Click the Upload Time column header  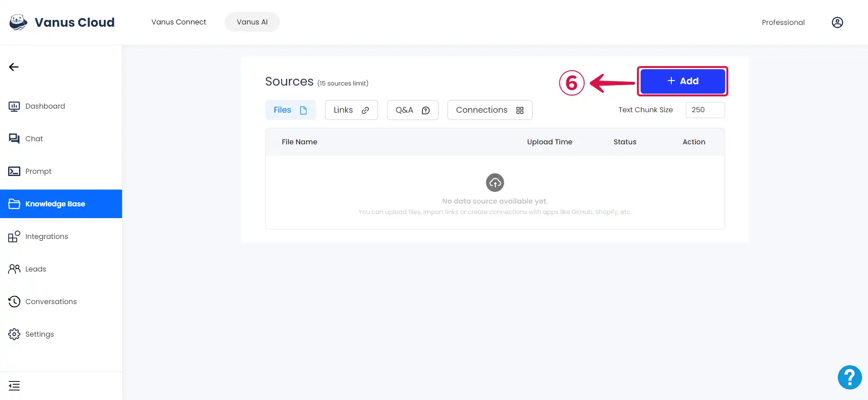(x=549, y=142)
